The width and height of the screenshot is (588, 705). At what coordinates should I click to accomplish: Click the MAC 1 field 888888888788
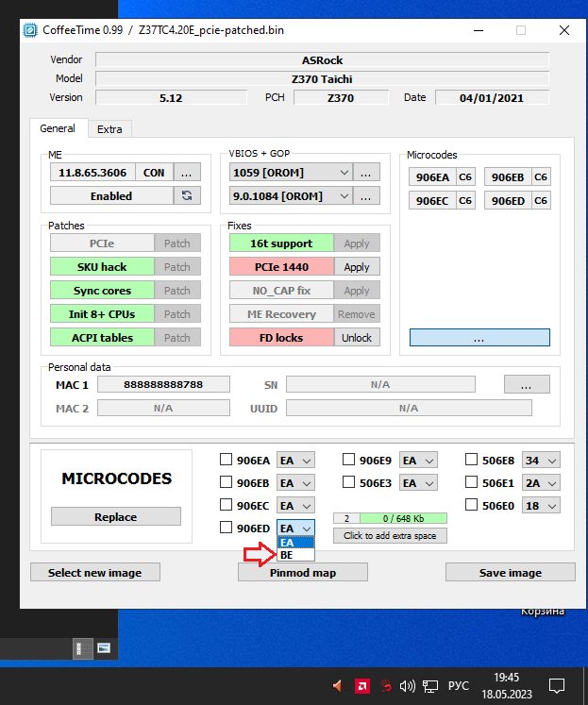(x=163, y=384)
